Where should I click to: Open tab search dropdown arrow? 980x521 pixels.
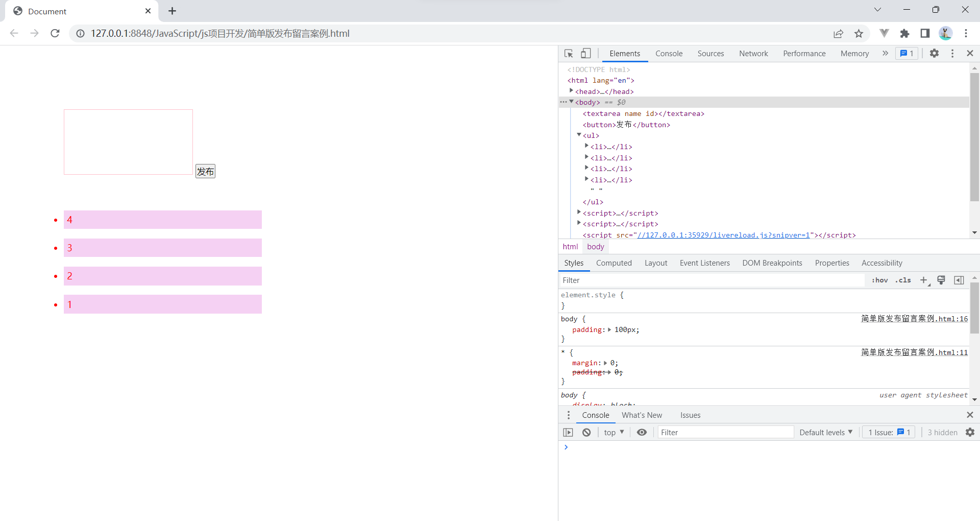tap(877, 10)
